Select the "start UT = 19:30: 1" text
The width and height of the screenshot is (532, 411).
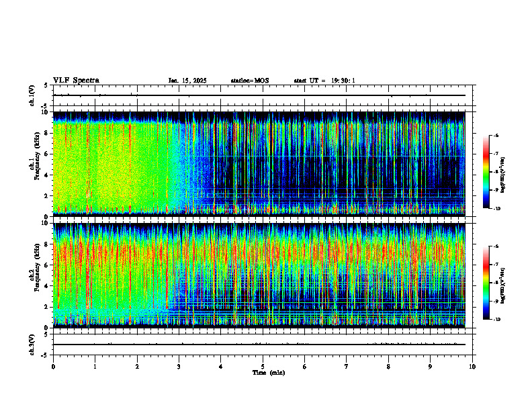[324, 81]
